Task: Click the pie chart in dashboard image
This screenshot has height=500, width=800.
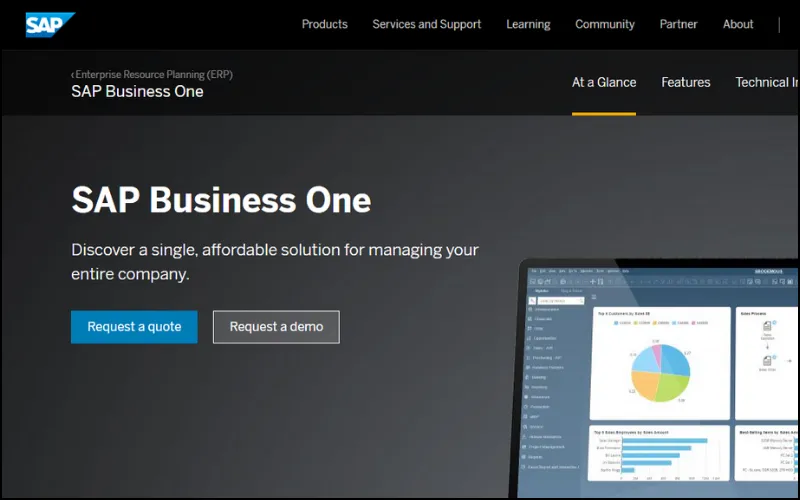Action: [660, 372]
